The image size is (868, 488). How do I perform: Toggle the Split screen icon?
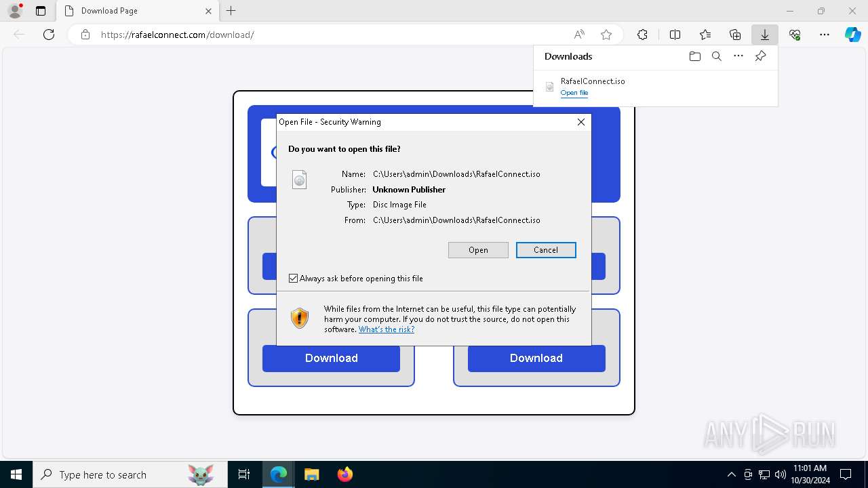pyautogui.click(x=675, y=35)
